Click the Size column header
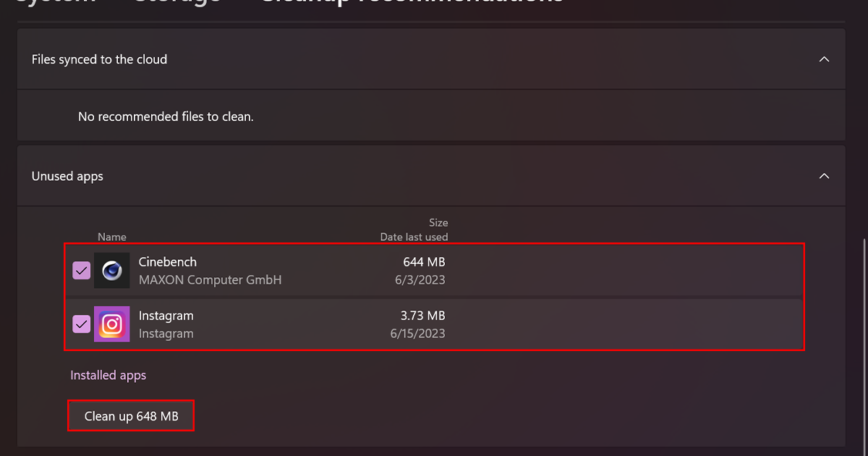Image resolution: width=868 pixels, height=456 pixels. [438, 223]
